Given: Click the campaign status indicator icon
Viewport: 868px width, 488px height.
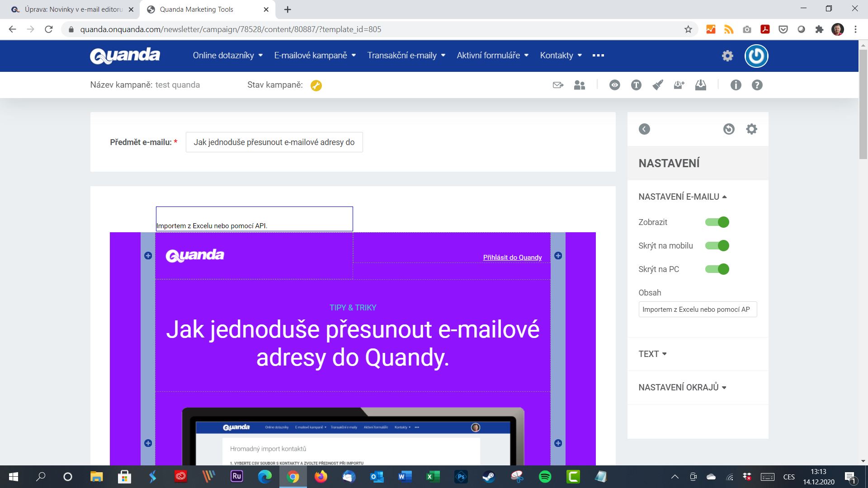Looking at the screenshot, I should point(316,84).
